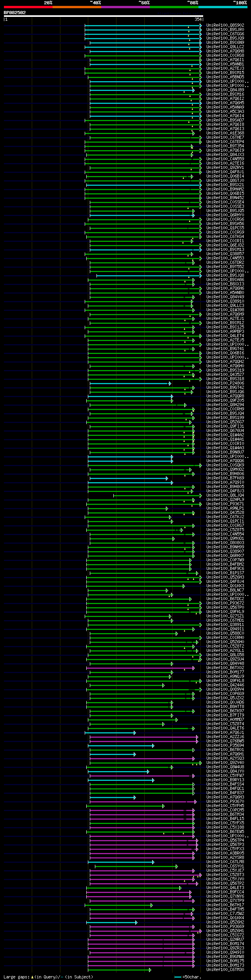Click hit UniRef100_B9FCC4
Screen dimensions: 251x980
225,892
